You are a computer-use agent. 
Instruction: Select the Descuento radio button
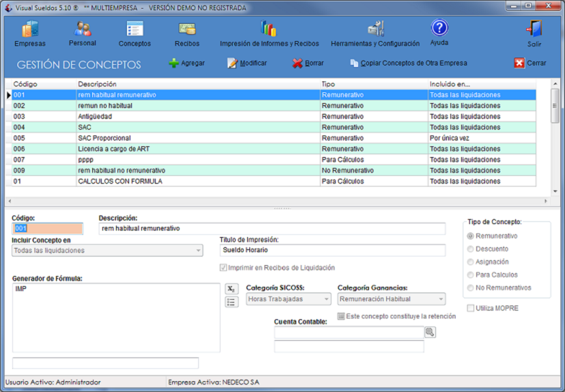point(471,249)
